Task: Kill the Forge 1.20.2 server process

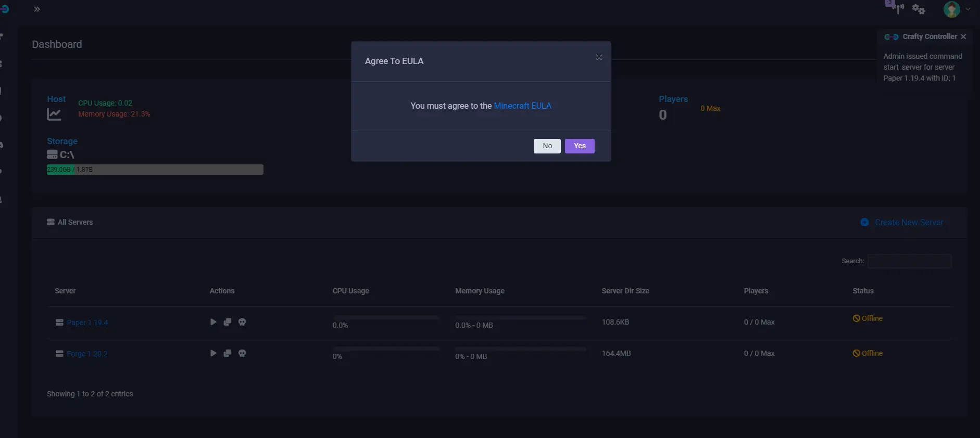Action: (242, 353)
